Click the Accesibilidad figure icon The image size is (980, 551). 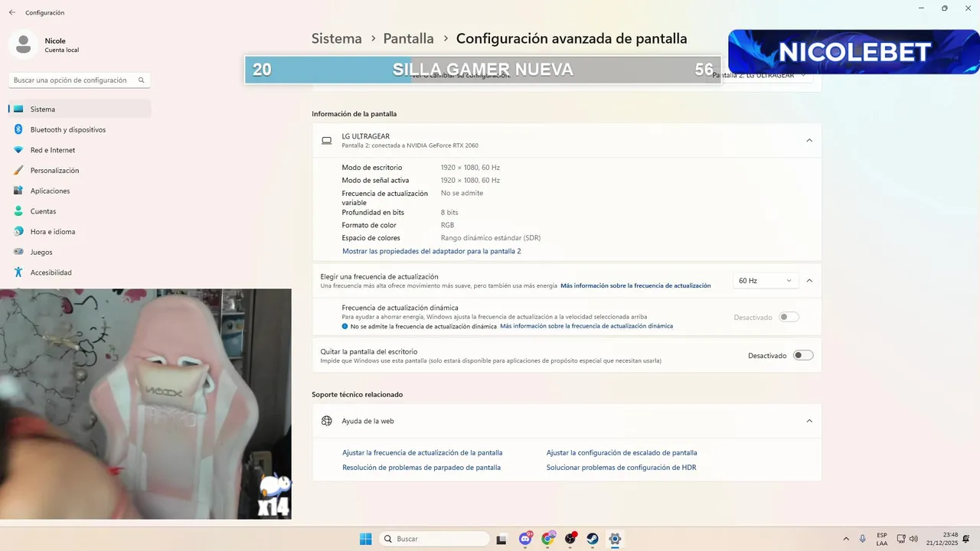pos(18,272)
